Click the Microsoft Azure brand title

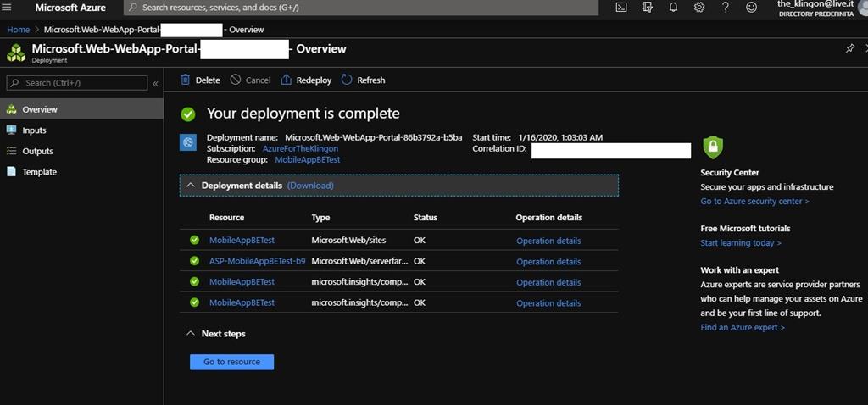pyautogui.click(x=70, y=8)
